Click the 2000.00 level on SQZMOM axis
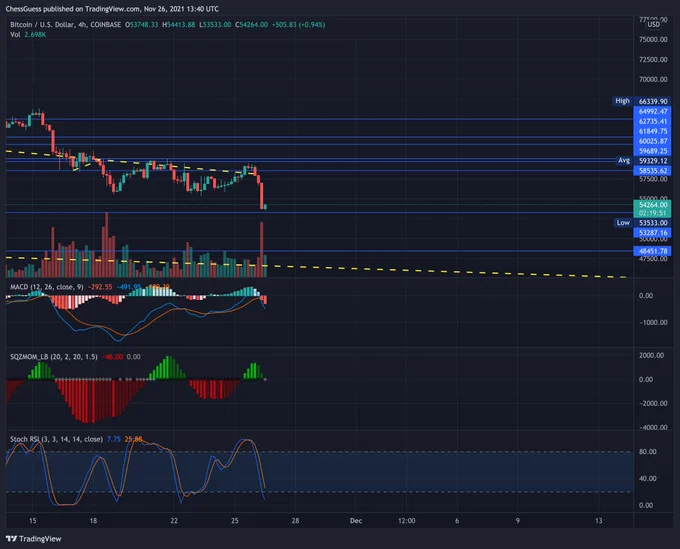The height and width of the screenshot is (549, 680). (651, 355)
